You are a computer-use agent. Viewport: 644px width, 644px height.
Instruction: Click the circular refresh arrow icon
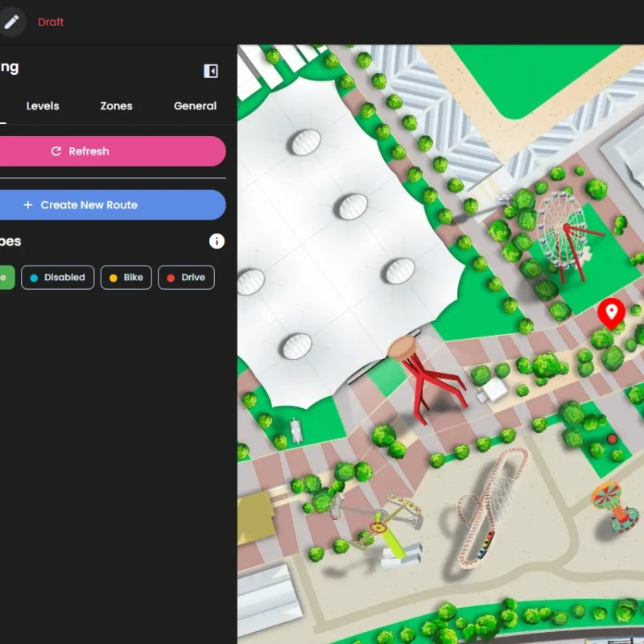55,151
